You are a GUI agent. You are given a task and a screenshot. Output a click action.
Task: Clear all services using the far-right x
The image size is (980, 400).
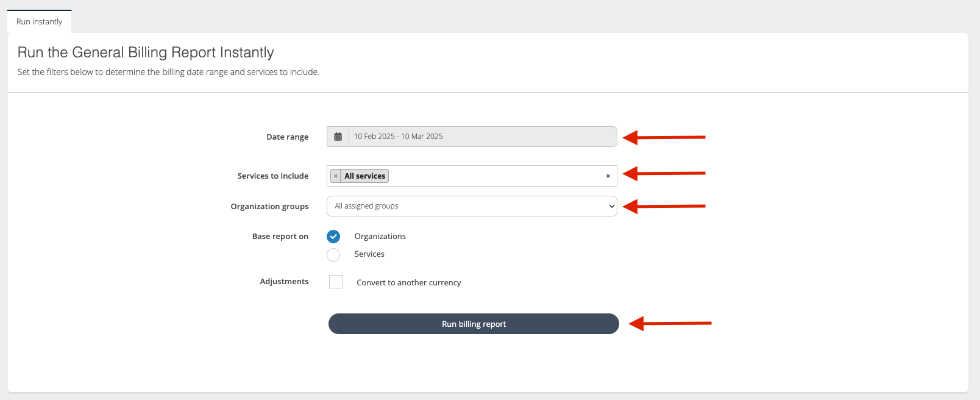[x=608, y=176]
